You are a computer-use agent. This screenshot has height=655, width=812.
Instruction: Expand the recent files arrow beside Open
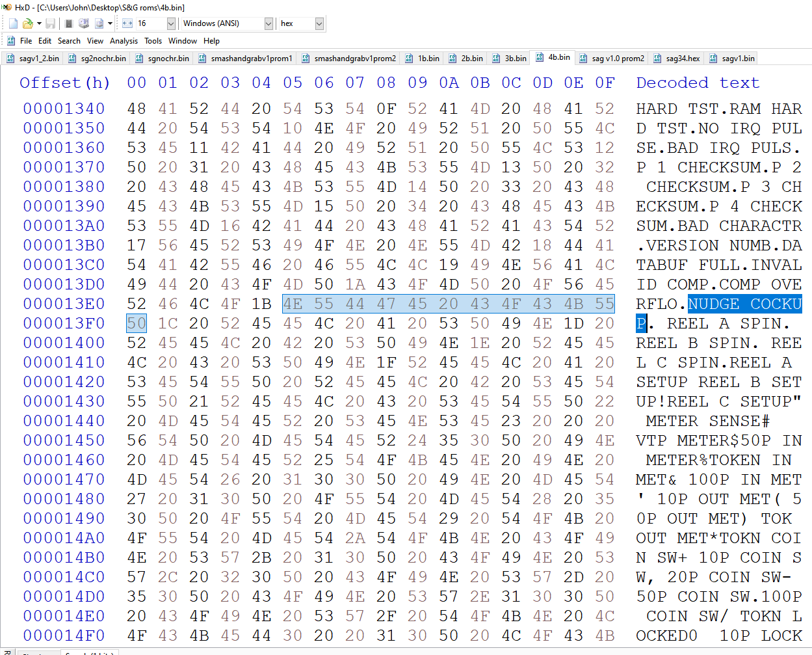coord(39,23)
